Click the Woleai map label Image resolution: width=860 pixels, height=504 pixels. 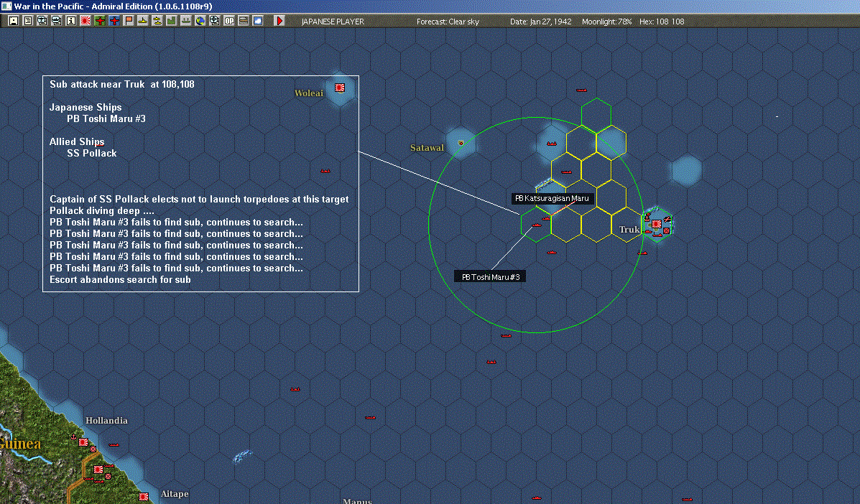[309, 93]
